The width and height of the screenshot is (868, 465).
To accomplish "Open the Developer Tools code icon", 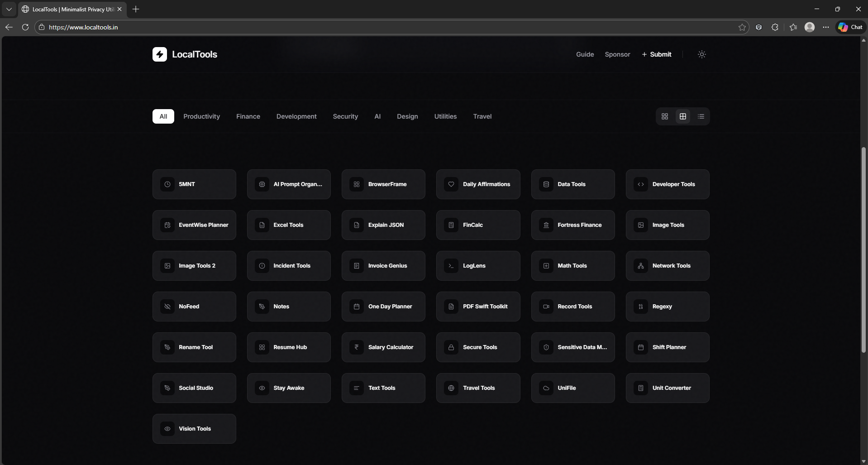I will coord(641,184).
